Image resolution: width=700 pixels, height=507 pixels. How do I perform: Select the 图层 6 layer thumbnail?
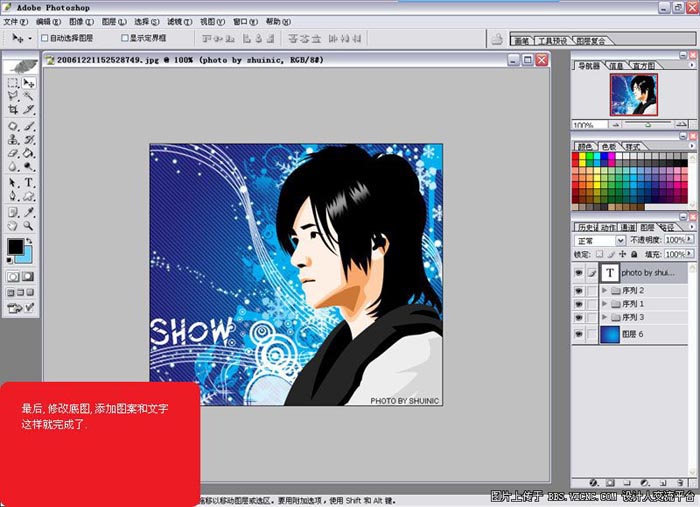[x=610, y=334]
